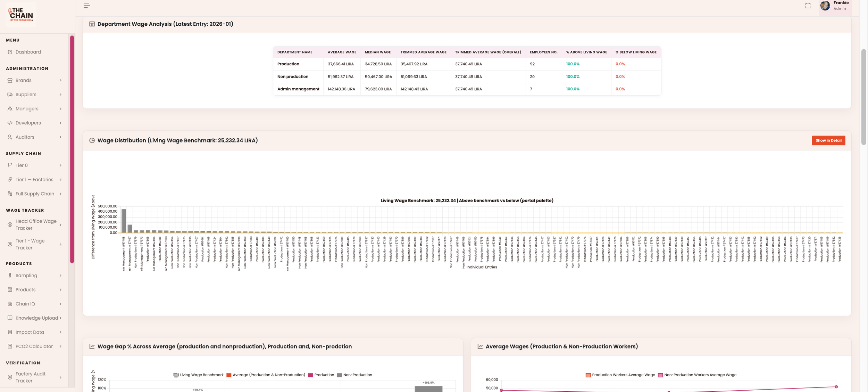Open the Products menu item
The width and height of the screenshot is (868, 392).
pyautogui.click(x=34, y=290)
